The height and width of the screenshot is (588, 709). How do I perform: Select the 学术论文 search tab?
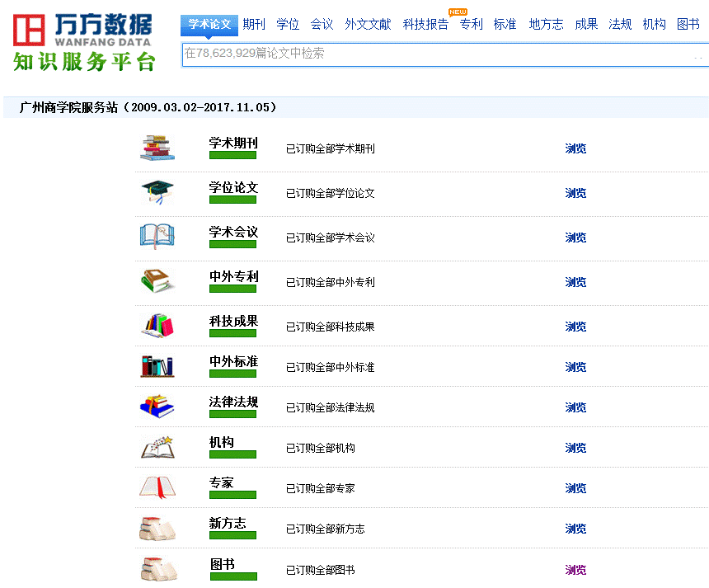click(x=209, y=25)
